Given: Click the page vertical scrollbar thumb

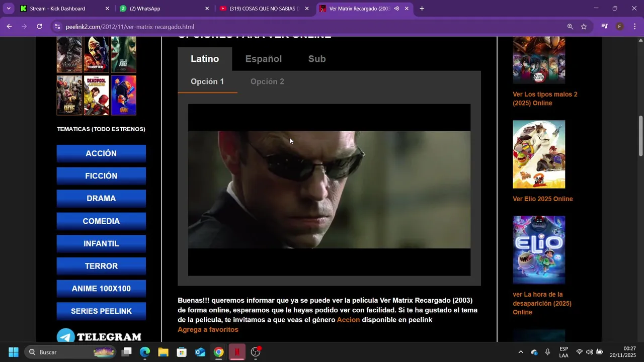Looking at the screenshot, I should tap(640, 136).
